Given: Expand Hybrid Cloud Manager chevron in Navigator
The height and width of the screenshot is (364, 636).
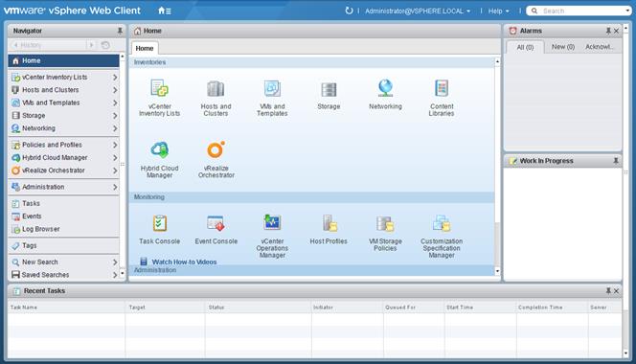Looking at the screenshot, I should (x=115, y=158).
